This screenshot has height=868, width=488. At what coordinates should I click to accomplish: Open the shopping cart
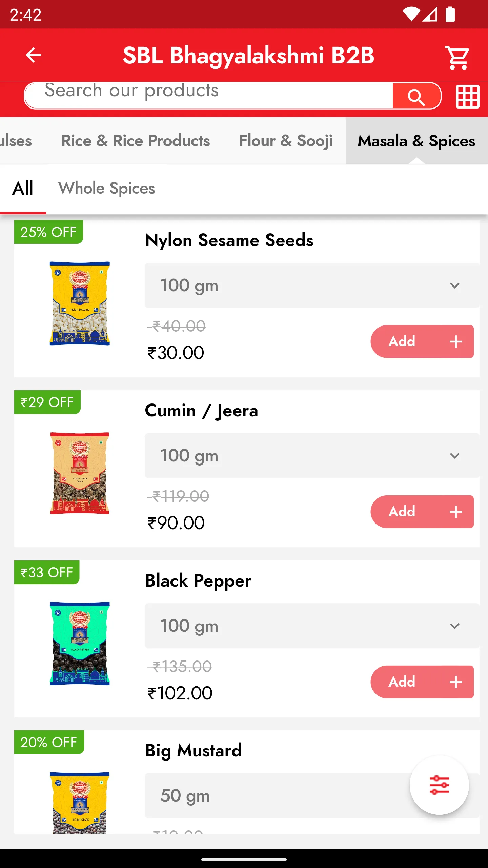tap(457, 57)
